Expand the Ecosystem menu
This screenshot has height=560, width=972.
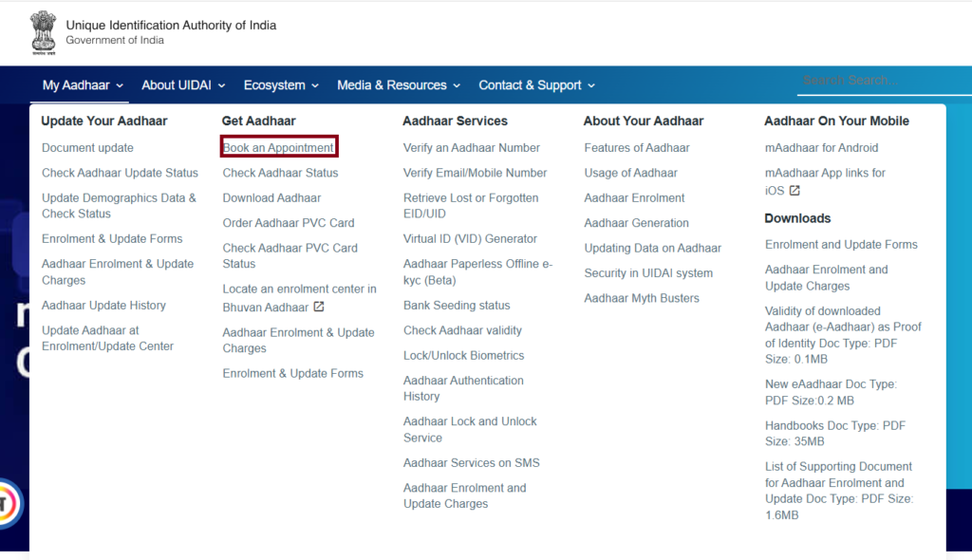281,85
